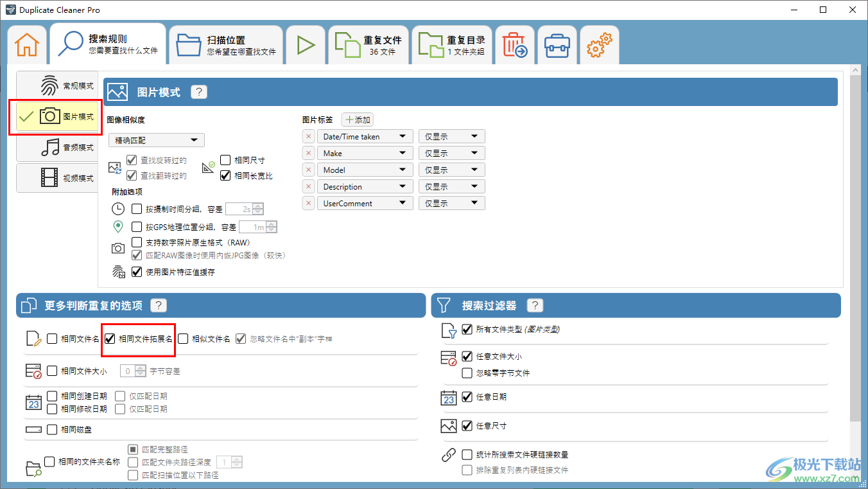
Task: Open the 重复目录 tab
Action: (452, 45)
